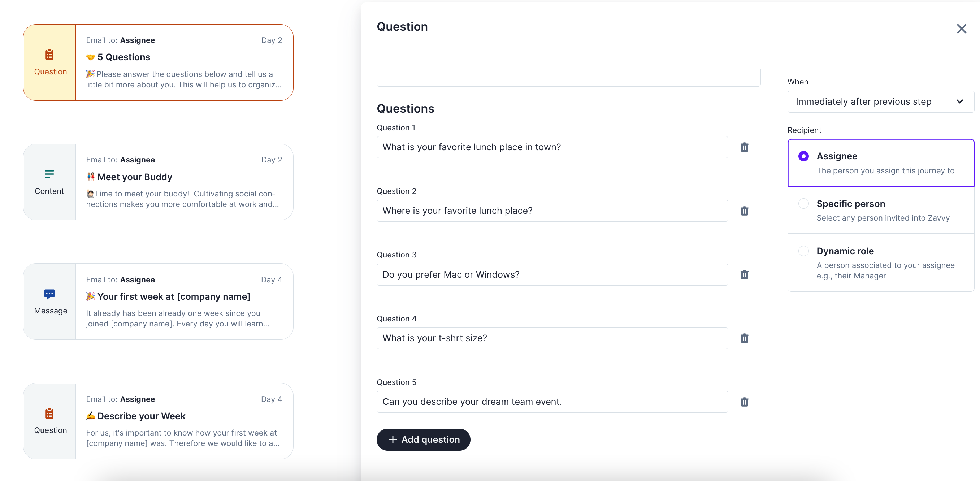Open the 5 Questions step card
Image resolution: width=980 pixels, height=481 pixels.
(184, 63)
